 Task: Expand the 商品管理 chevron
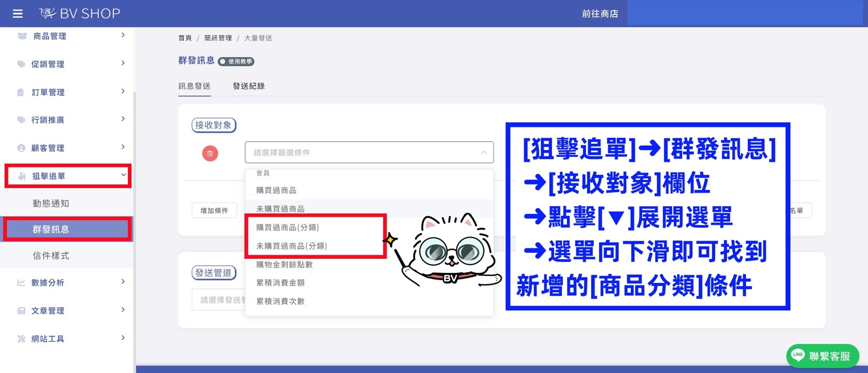coord(123,35)
